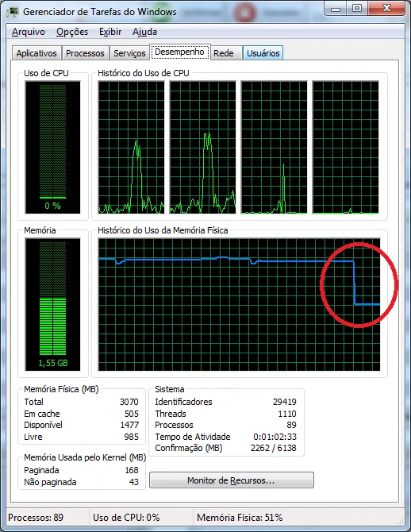The width and height of the screenshot is (411, 532).
Task: Click the second CPU core history graph
Action: pos(203,147)
